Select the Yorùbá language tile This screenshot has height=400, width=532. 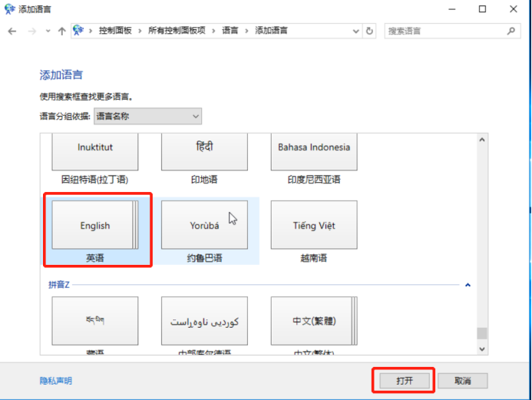204,225
